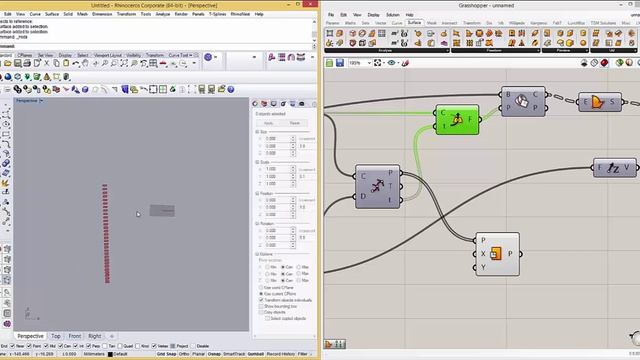This screenshot has width=640, height=360.
Task: Click the Save icon in Rhino standard toolbar
Action: [18, 63]
